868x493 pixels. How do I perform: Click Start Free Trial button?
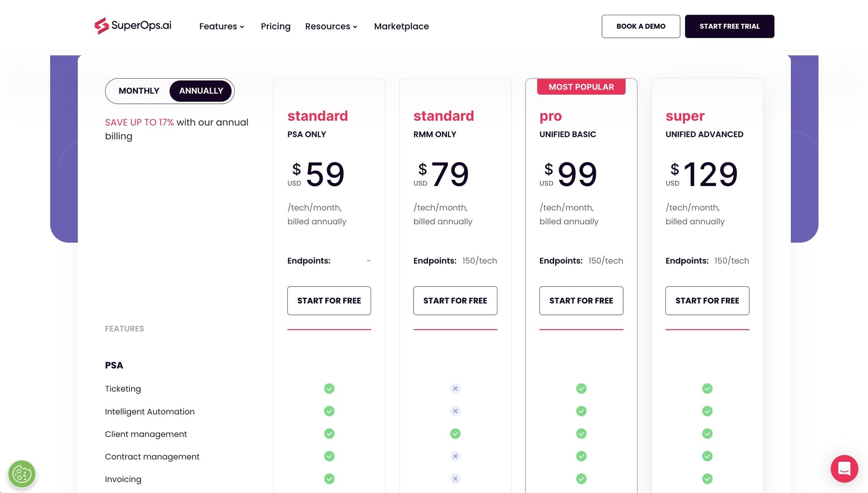click(x=729, y=26)
